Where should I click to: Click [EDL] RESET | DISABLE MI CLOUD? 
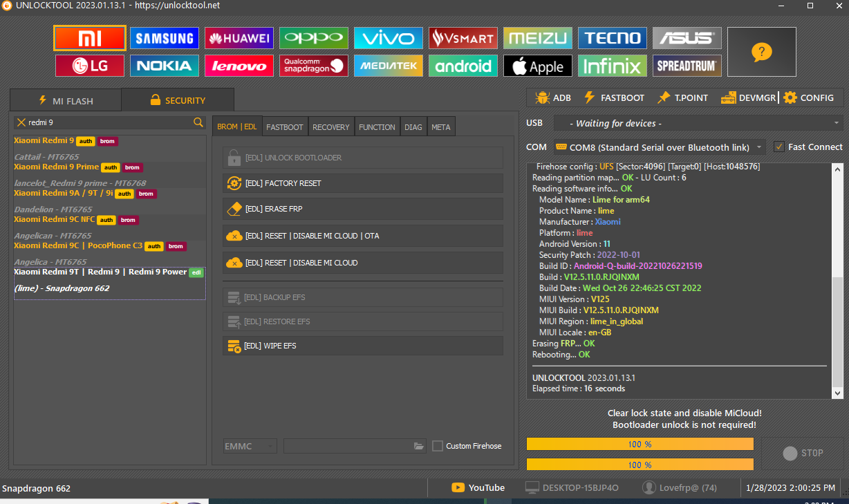coord(363,263)
